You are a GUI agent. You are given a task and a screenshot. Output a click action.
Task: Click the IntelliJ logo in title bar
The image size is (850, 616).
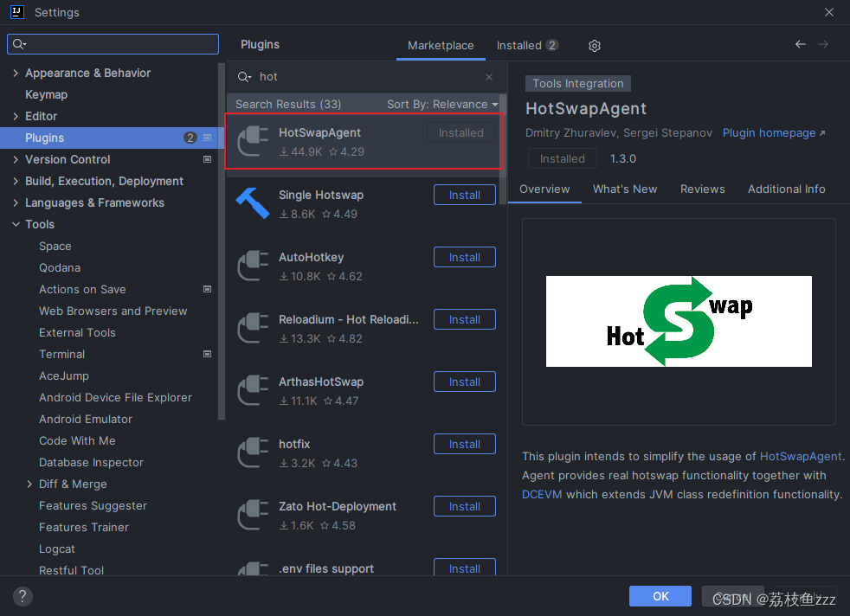17,12
